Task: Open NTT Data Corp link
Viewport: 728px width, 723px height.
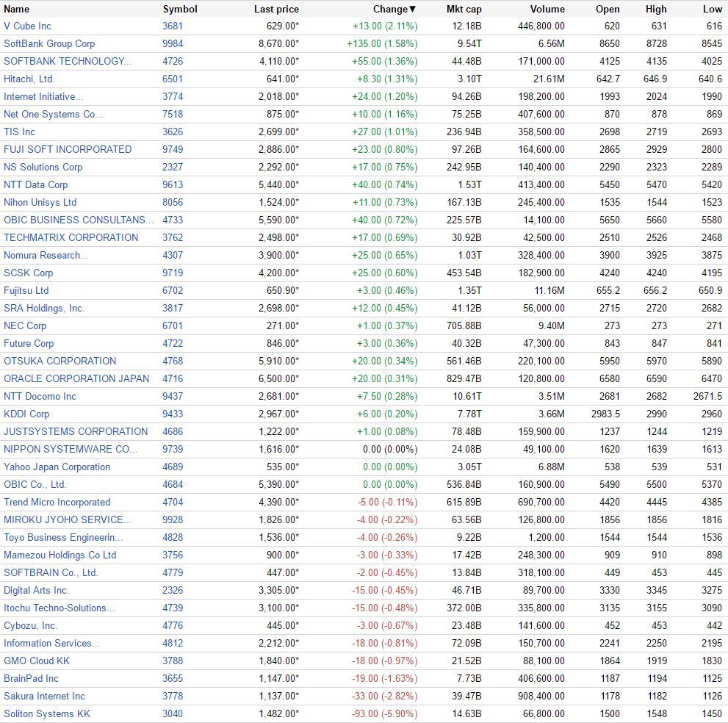Action: (x=36, y=185)
